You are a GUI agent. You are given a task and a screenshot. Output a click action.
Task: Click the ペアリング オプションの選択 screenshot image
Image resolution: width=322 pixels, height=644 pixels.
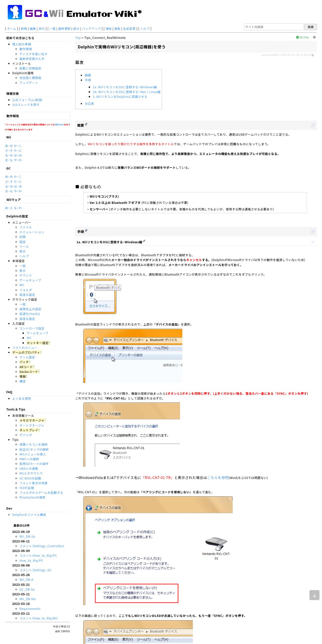(x=158, y=551)
